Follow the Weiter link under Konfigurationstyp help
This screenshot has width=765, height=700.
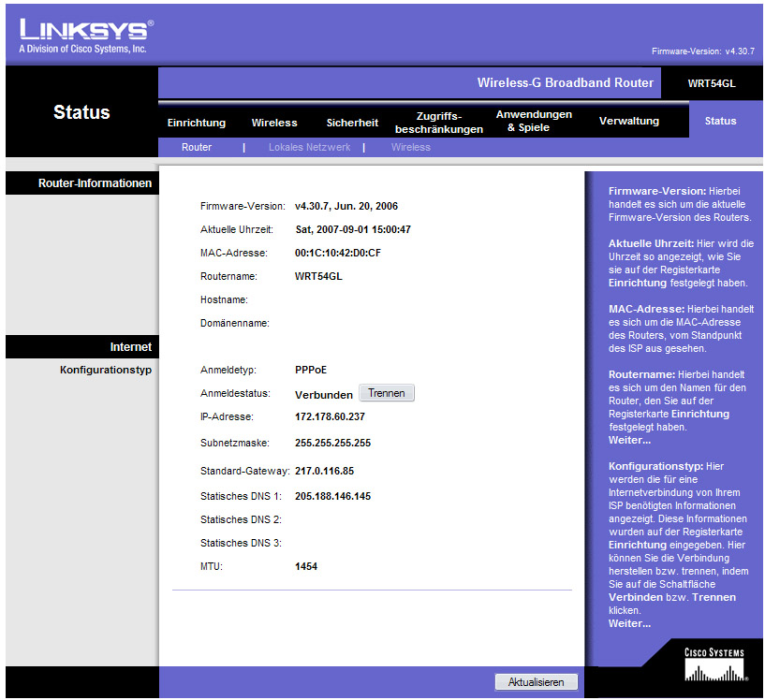point(629,623)
